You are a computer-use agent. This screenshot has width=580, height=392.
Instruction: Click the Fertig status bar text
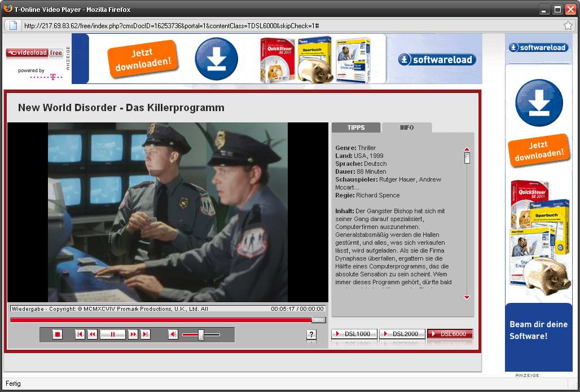(14, 384)
